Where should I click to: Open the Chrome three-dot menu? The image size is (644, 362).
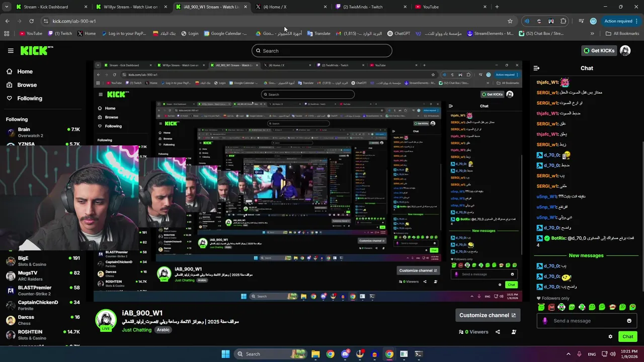pos(637,21)
